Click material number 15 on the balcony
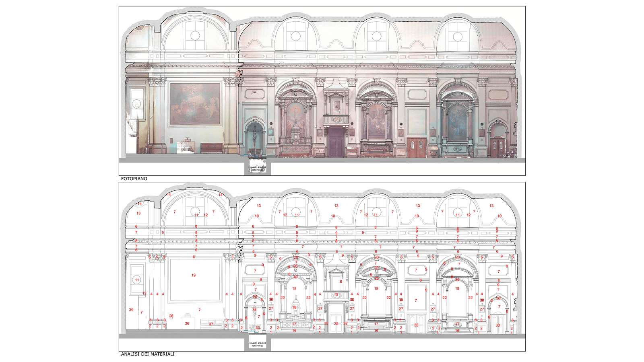This screenshot has width=644, height=362. point(336,295)
